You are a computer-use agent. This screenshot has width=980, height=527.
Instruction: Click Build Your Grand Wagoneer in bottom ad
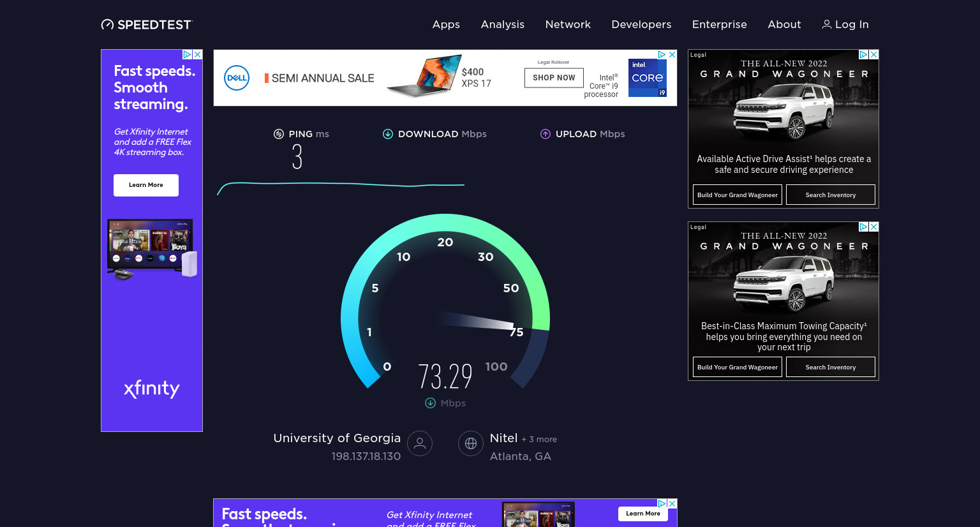coord(738,367)
